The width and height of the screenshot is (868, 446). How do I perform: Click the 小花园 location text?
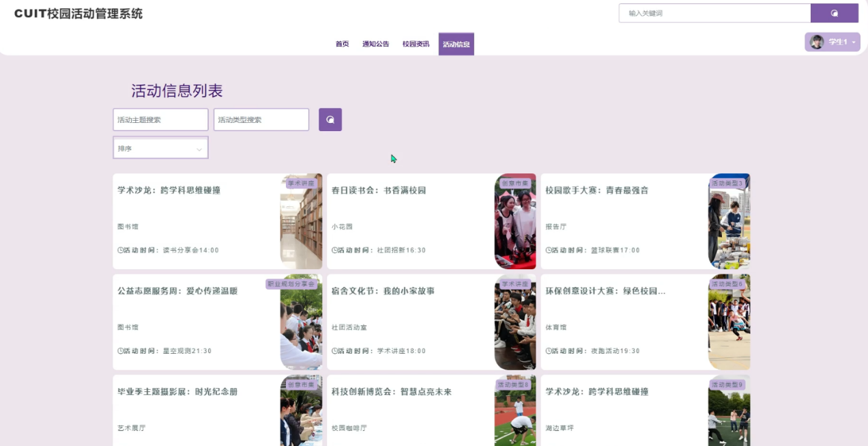pyautogui.click(x=343, y=227)
